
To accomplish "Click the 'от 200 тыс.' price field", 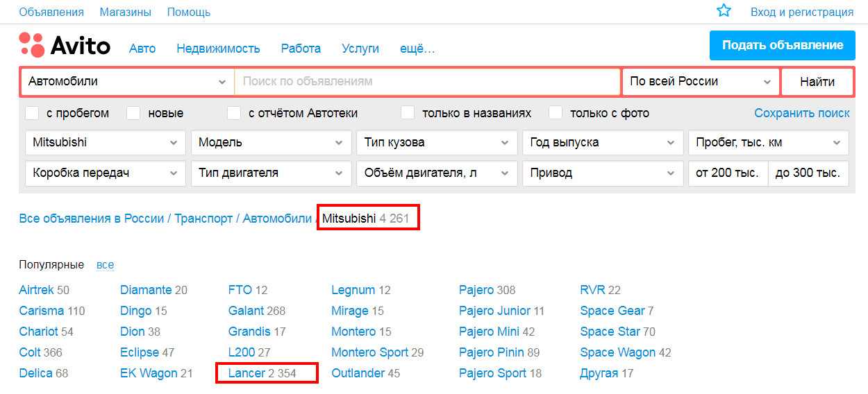I will tap(728, 173).
